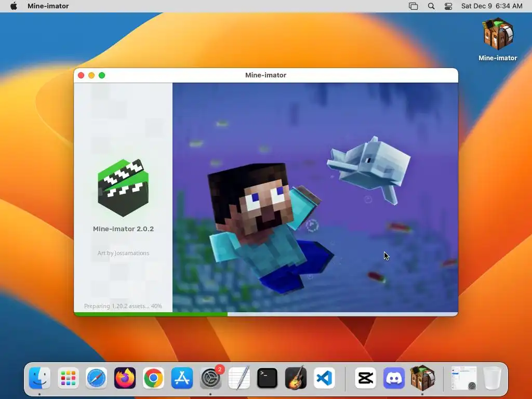Open Visual Studio Code in Dock
The image size is (532, 399).
tap(324, 378)
